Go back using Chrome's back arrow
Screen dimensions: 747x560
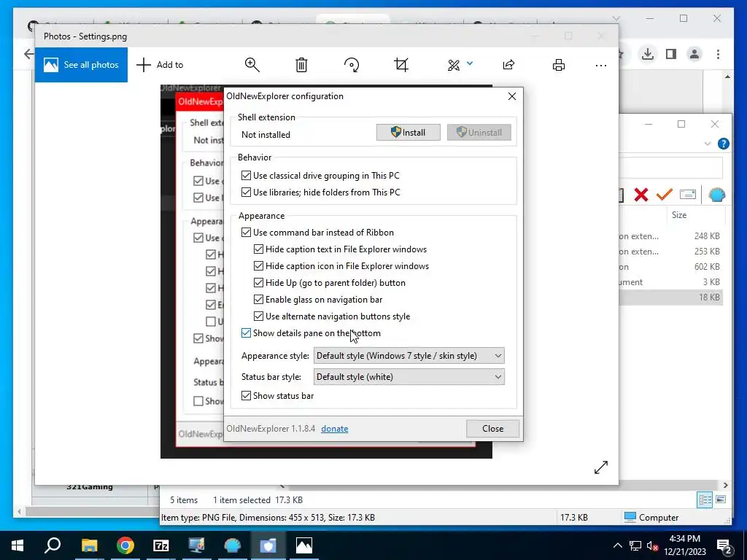pyautogui.click(x=28, y=54)
